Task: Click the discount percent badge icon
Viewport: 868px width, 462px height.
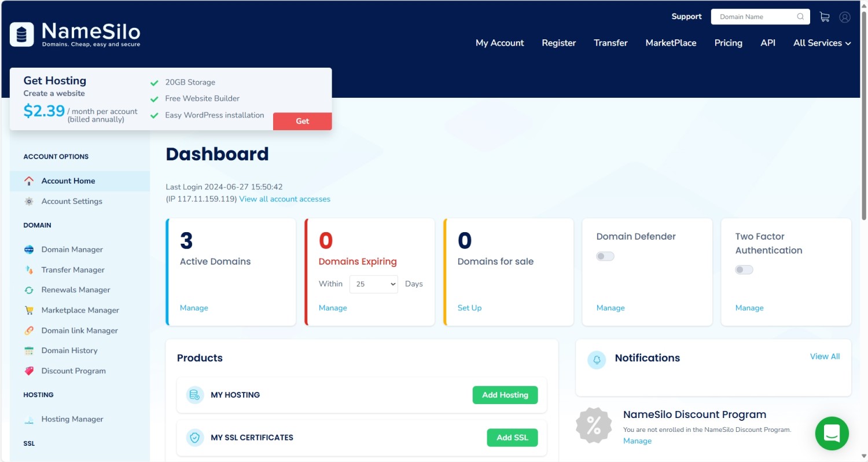Action: [594, 426]
